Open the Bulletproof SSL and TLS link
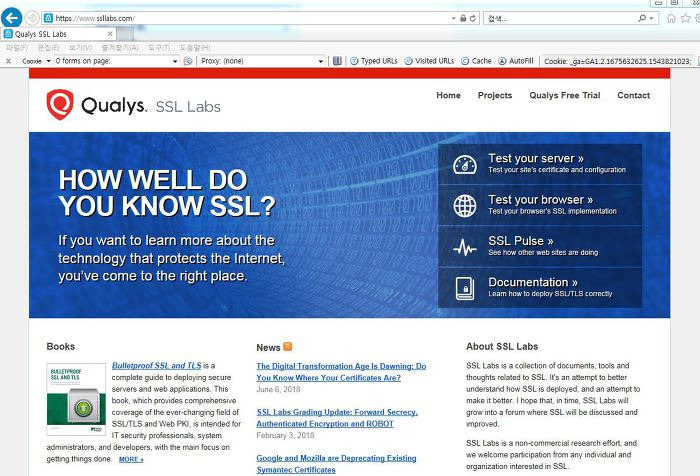The height and width of the screenshot is (476, 700). tap(156, 365)
